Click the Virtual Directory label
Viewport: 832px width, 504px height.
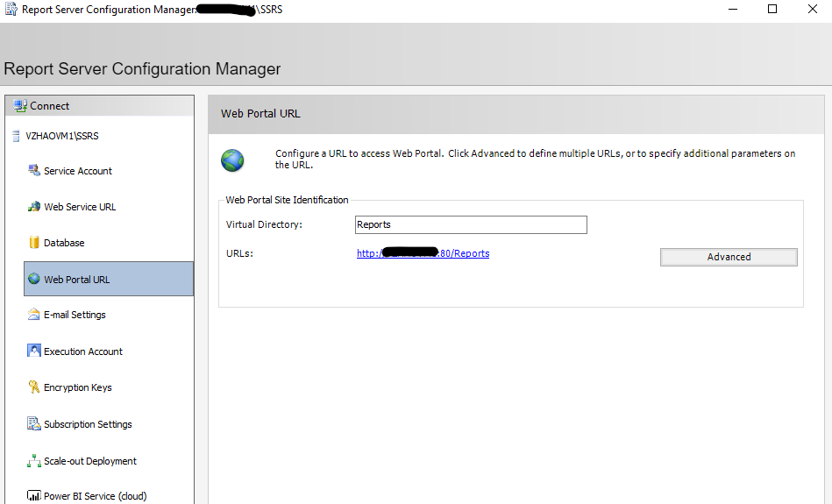[264, 224]
